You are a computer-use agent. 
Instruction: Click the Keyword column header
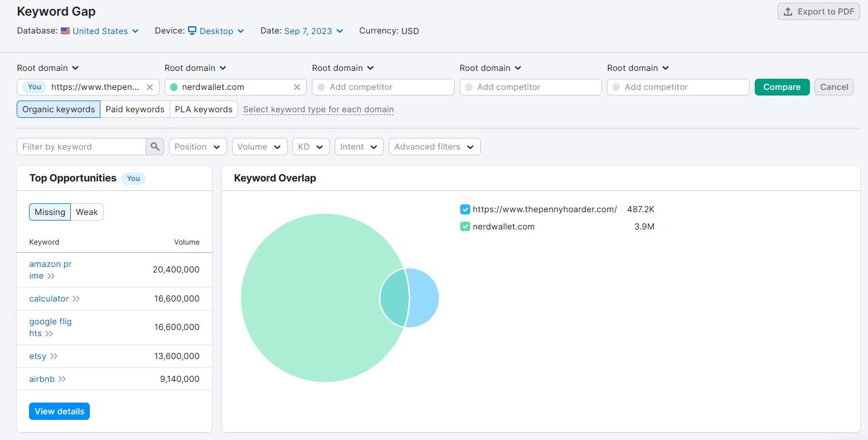[44, 242]
